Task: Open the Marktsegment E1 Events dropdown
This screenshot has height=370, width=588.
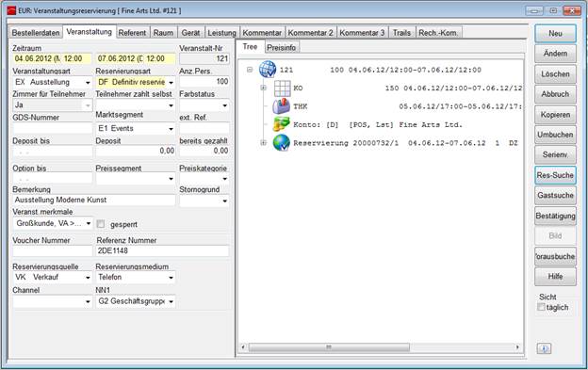Action: [171, 129]
